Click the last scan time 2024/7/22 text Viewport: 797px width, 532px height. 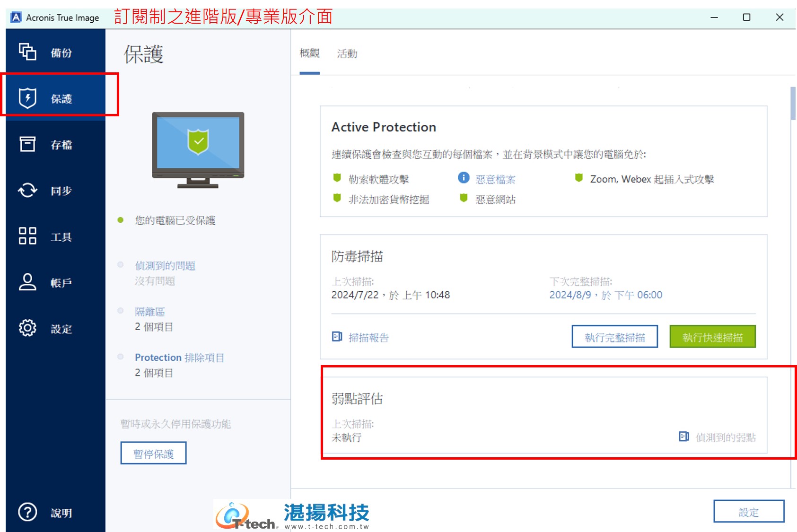pyautogui.click(x=391, y=295)
